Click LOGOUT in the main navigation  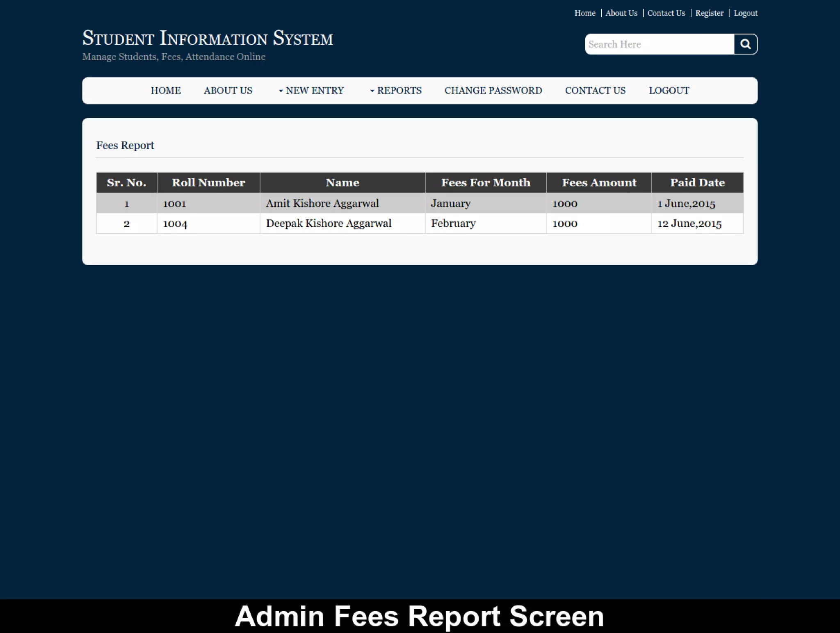(669, 91)
